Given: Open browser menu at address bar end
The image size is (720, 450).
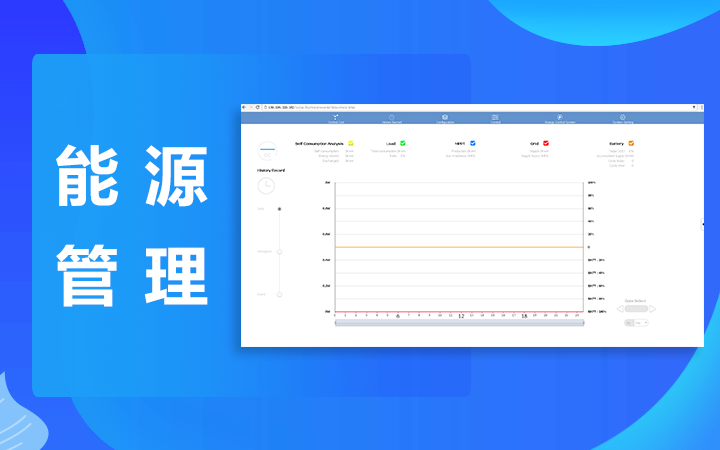Looking at the screenshot, I should click(701, 107).
